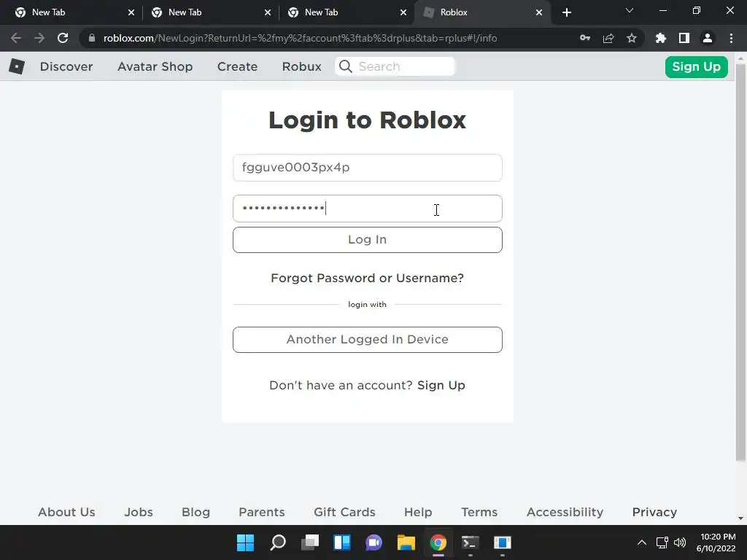Click the page vertical scrollbar

pos(740,262)
